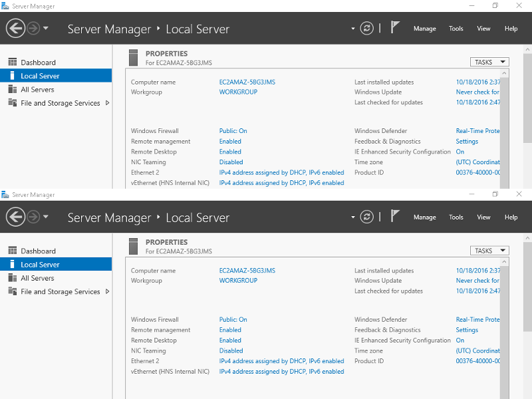Click Ethernet 2 IPv4 address link, bottom window
This screenshot has width=532, height=399.
pos(281,361)
